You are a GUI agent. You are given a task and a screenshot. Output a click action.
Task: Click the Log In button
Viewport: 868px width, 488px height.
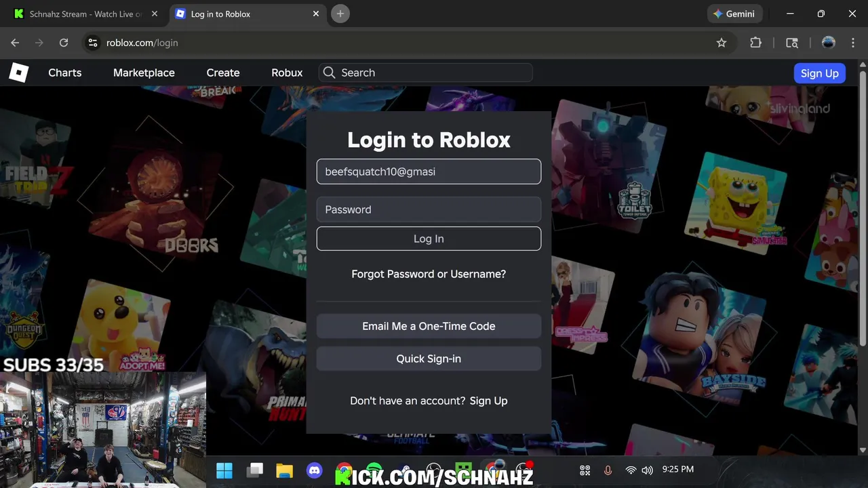click(x=429, y=239)
